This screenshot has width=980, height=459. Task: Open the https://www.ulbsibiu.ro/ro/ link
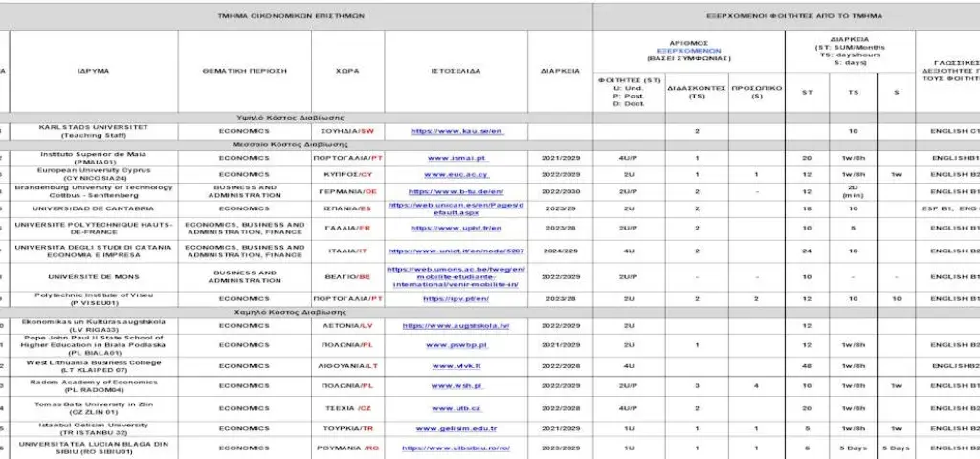457,448
